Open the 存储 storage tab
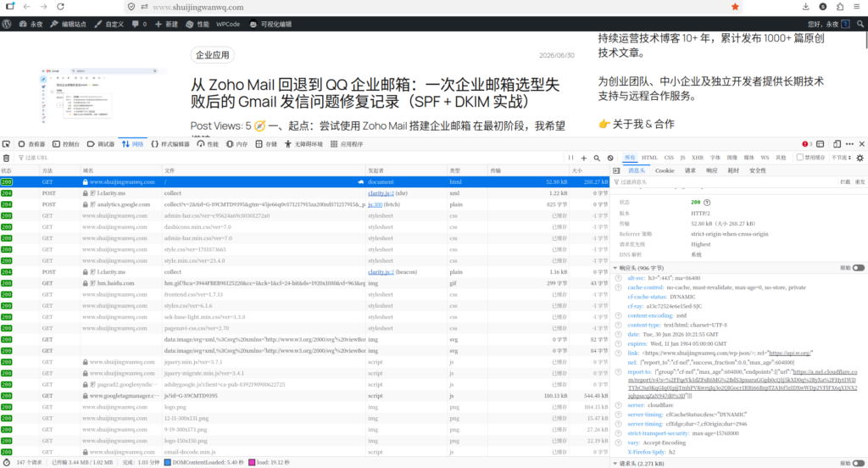 [x=265, y=144]
